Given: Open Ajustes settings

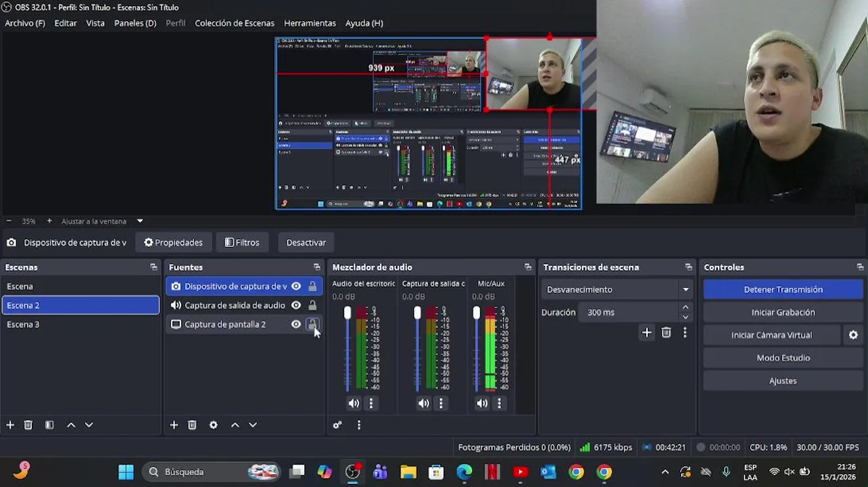Looking at the screenshot, I should 783,381.
